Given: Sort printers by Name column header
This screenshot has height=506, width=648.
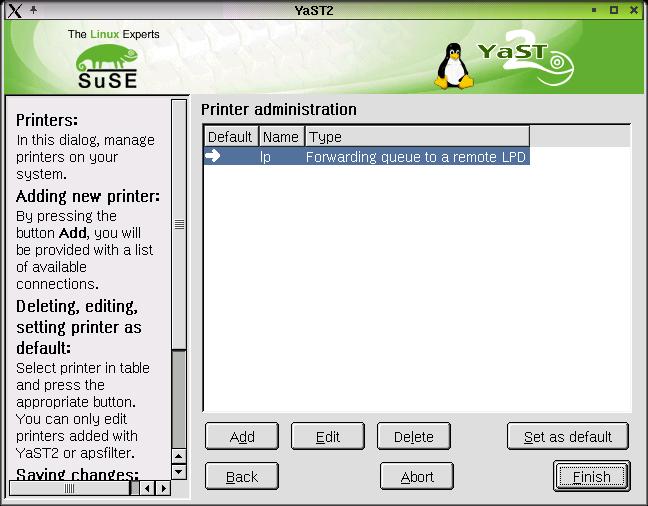Looking at the screenshot, I should [281, 137].
